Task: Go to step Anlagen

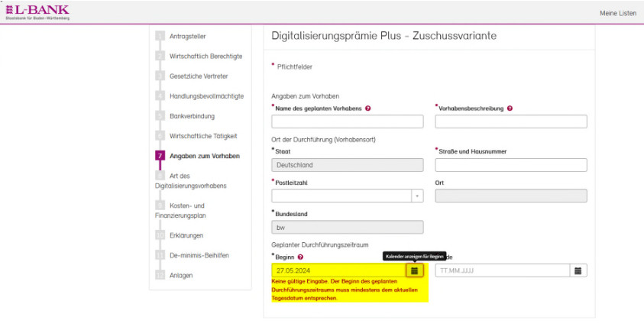Action: pos(181,275)
